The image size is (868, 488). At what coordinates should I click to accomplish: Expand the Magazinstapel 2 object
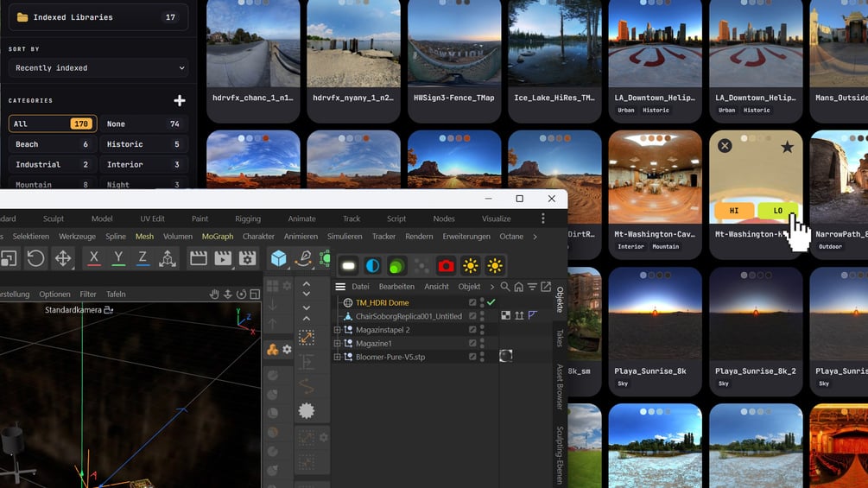point(337,330)
